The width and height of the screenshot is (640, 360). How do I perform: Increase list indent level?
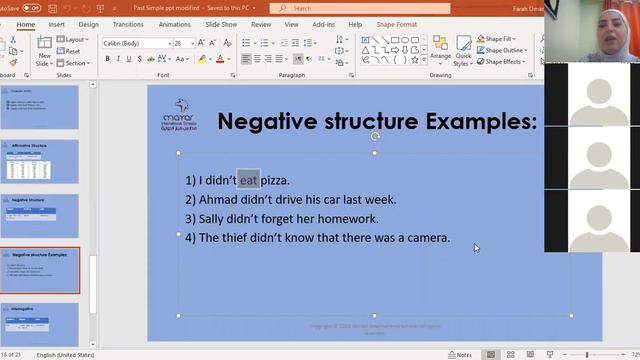coord(295,43)
